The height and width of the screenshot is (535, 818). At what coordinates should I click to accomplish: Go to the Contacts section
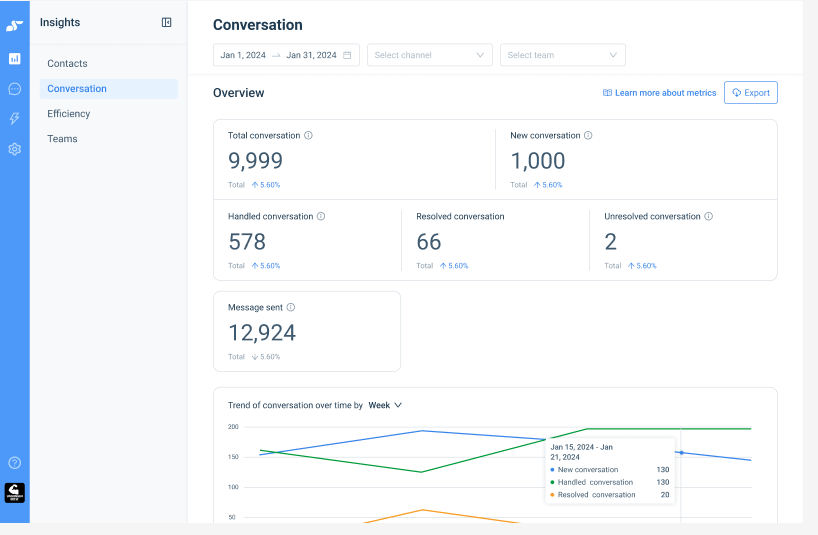point(67,63)
